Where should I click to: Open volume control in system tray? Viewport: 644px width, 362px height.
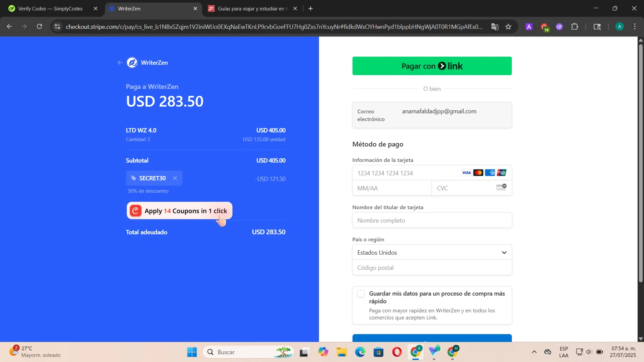click(589, 352)
